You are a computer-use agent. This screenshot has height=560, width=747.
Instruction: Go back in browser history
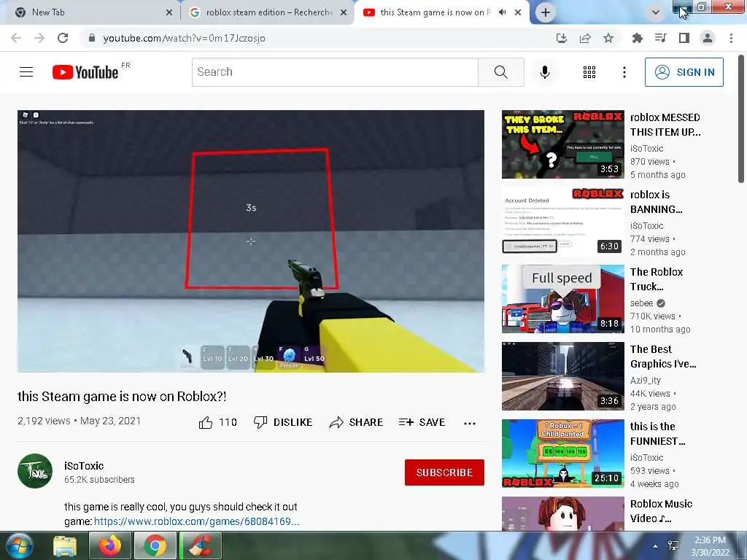(x=16, y=38)
